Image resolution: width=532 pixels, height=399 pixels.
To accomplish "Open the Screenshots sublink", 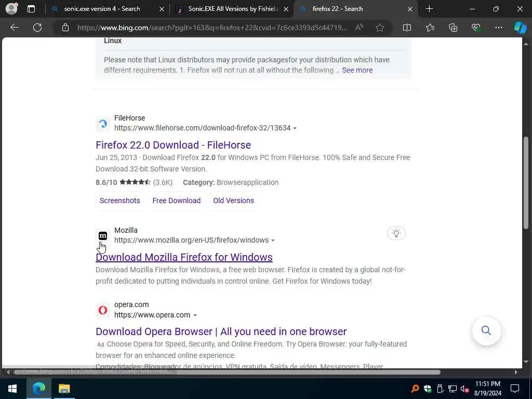I will tap(120, 201).
